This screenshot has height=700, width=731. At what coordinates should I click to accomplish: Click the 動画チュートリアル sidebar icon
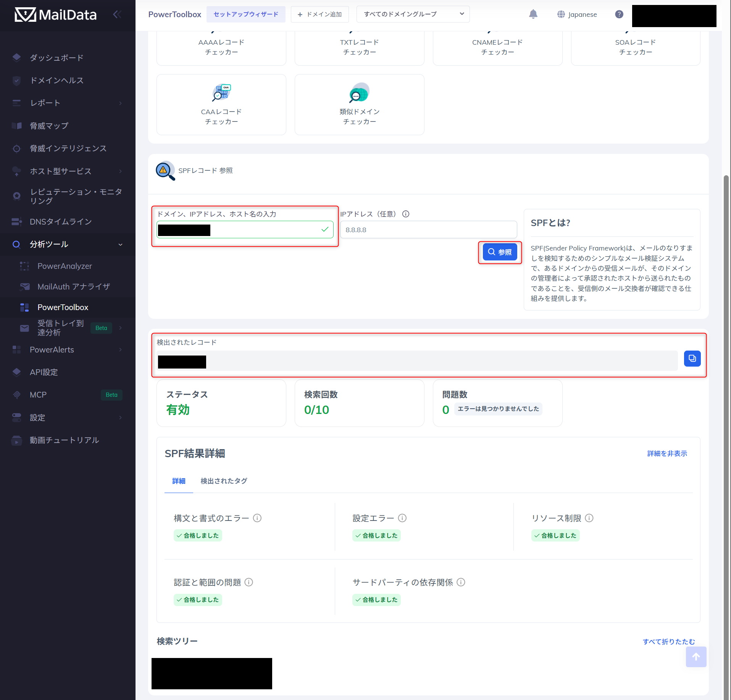pos(16,440)
